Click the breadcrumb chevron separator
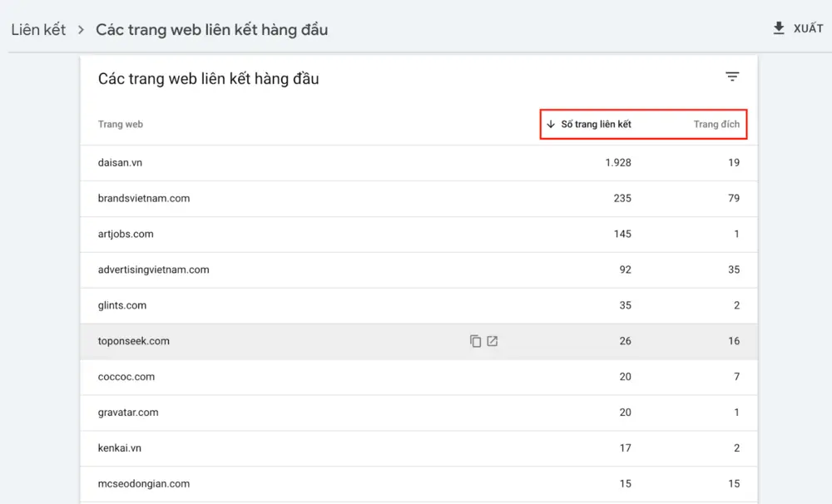Image resolution: width=832 pixels, height=504 pixels. tap(81, 30)
